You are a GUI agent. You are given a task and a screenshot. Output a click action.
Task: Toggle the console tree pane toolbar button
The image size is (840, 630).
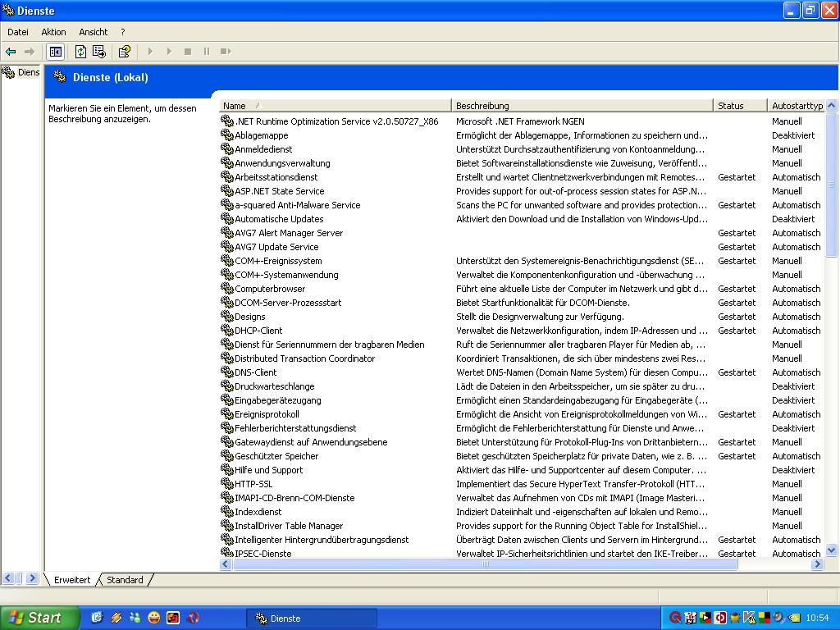pos(55,52)
